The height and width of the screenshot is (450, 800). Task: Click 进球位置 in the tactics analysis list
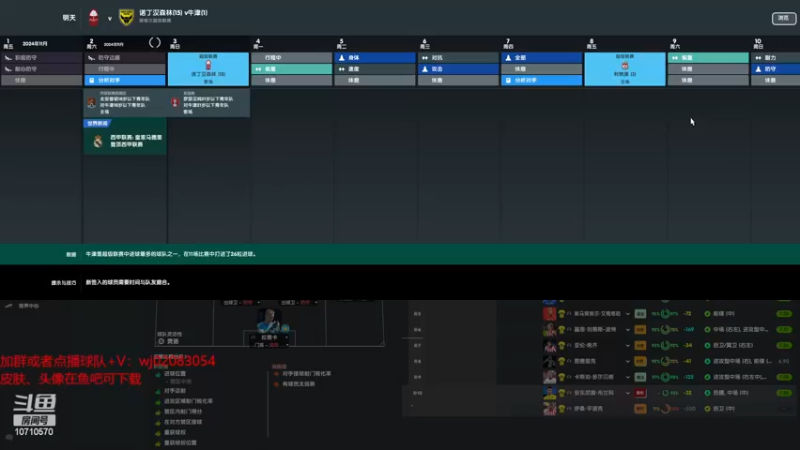(175, 373)
